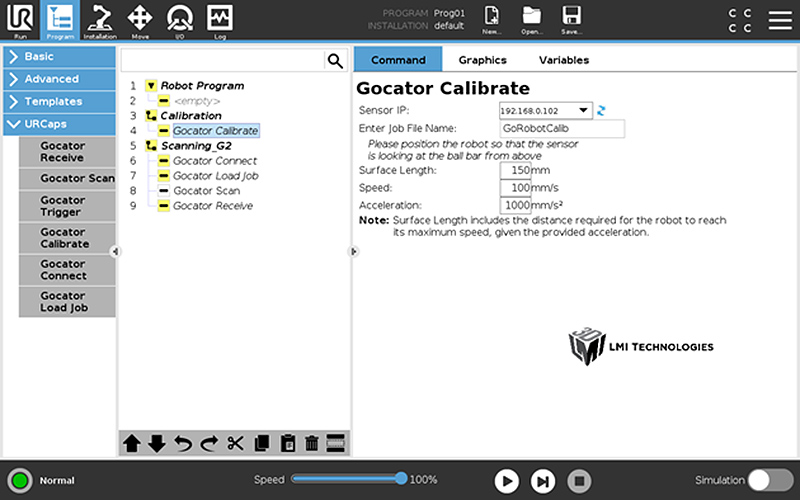The height and width of the screenshot is (500, 800).
Task: Click the Universal Robots logo
Action: pos(20,17)
